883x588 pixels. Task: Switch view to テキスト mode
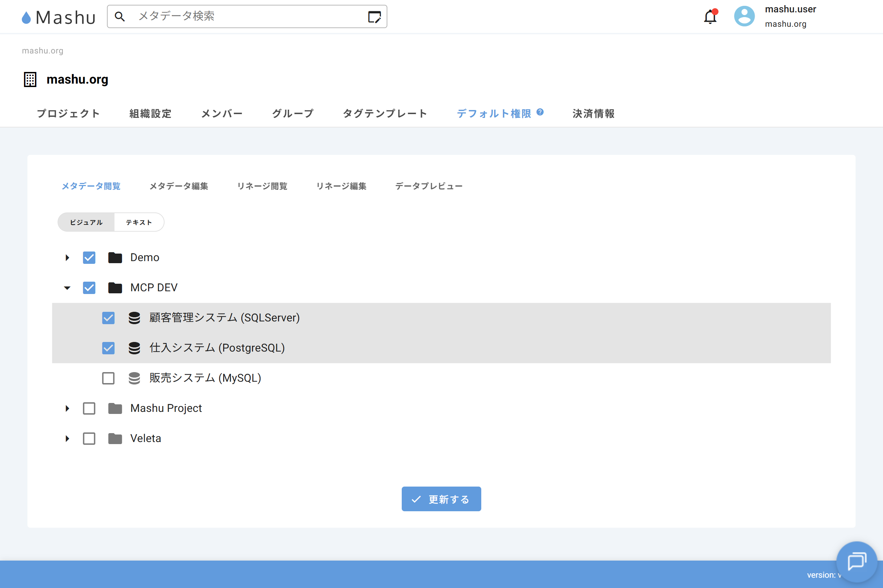tap(139, 222)
